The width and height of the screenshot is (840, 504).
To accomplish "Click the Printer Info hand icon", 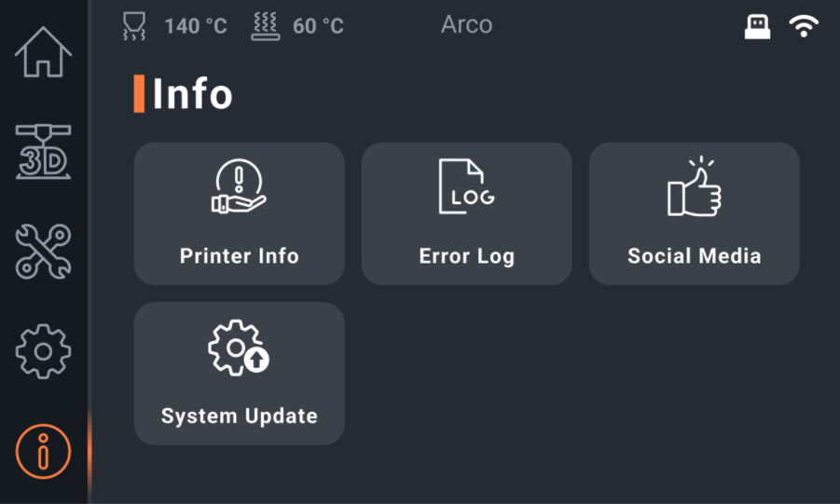I will click(x=239, y=187).
